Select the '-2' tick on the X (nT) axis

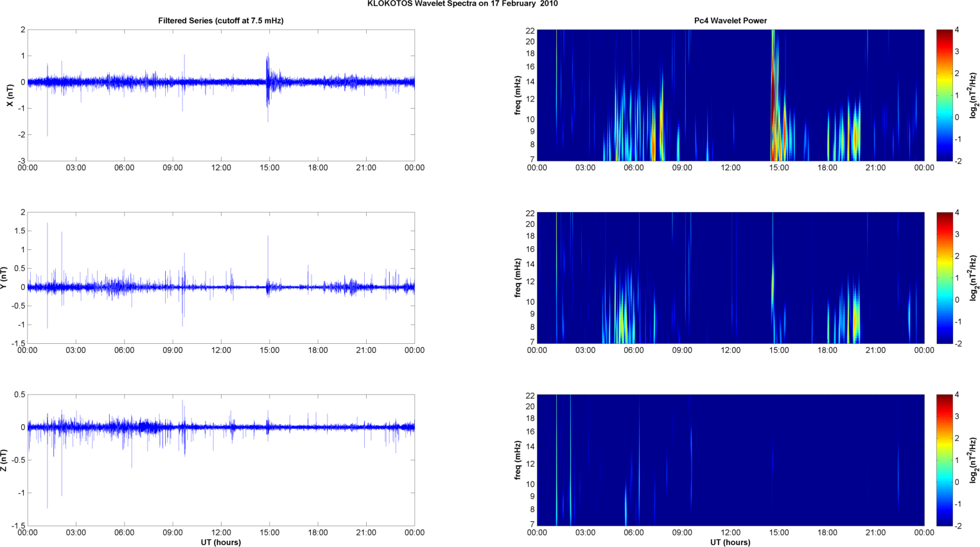22,135
